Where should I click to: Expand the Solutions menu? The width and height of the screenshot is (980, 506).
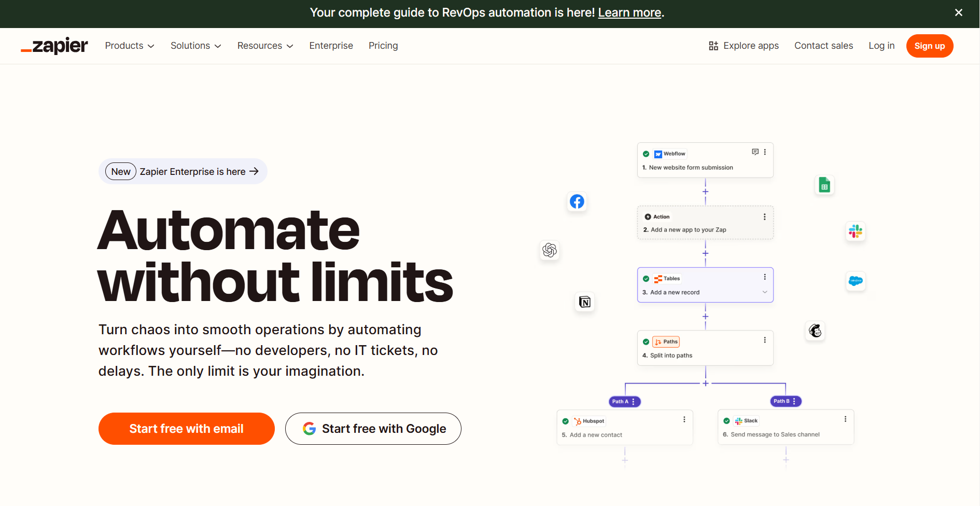(x=196, y=46)
